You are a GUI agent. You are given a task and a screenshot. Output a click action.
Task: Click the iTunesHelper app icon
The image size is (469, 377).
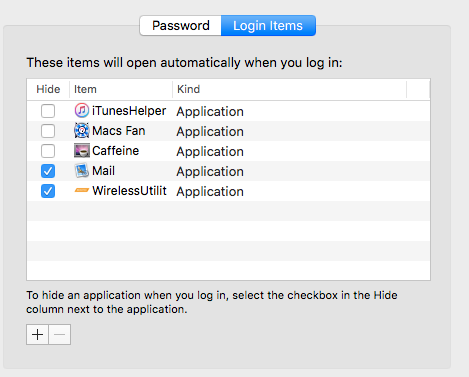(82, 111)
